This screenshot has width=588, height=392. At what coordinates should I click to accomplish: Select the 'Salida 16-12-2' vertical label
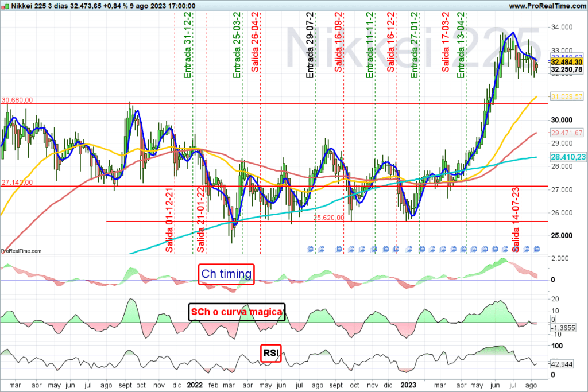[x=390, y=42]
